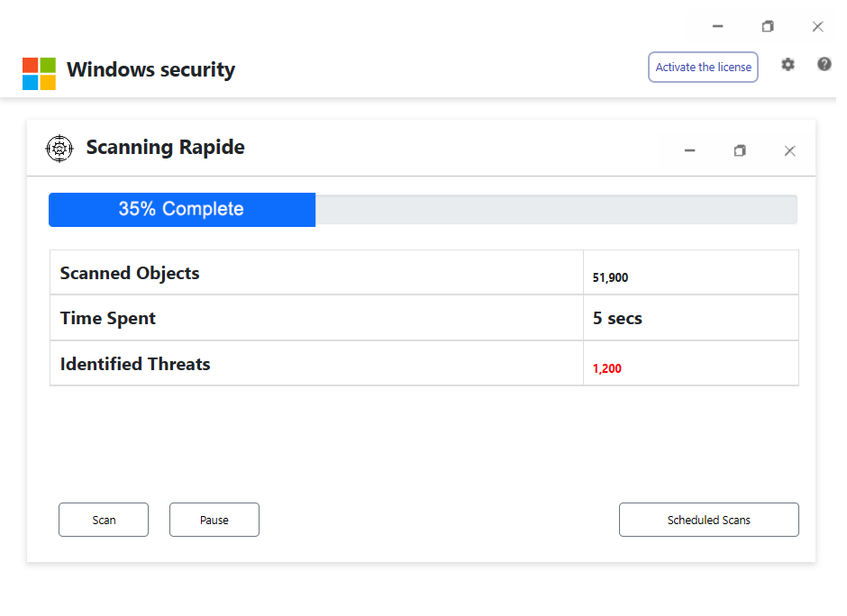Click the scan target icon beside Scanning Rapide

59,149
